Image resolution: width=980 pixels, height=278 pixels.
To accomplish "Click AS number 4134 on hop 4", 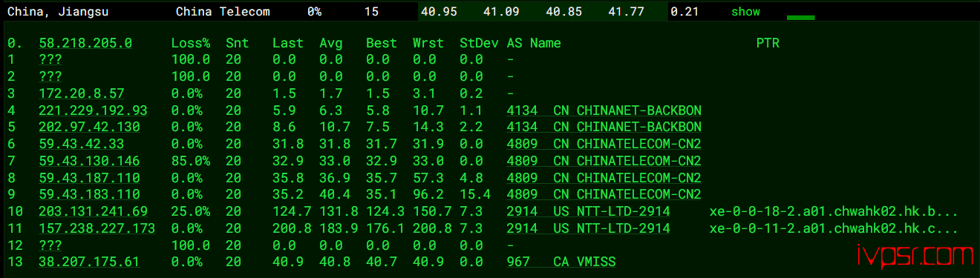I will point(522,110).
